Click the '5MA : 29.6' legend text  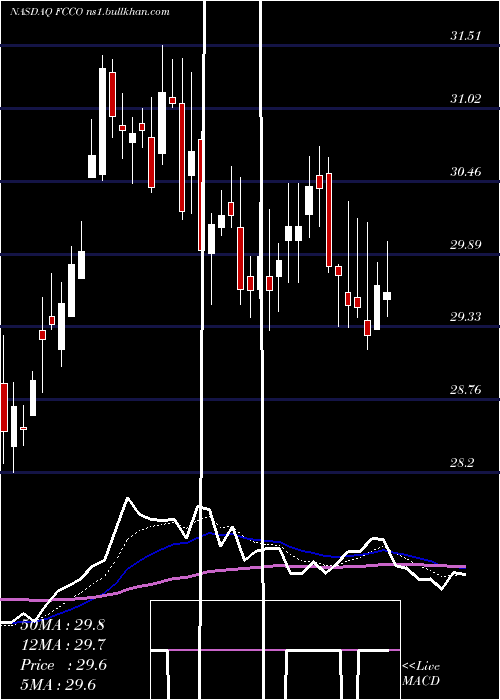(x=58, y=685)
